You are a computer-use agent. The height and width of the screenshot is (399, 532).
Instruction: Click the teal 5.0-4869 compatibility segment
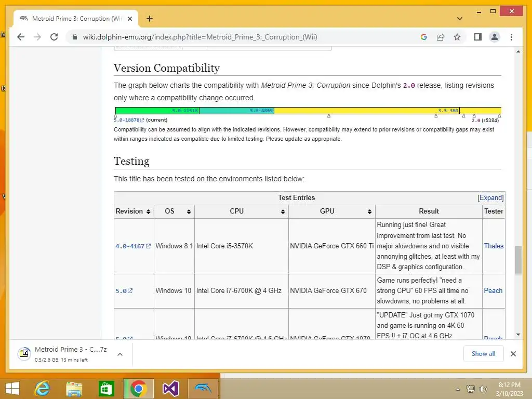click(236, 111)
